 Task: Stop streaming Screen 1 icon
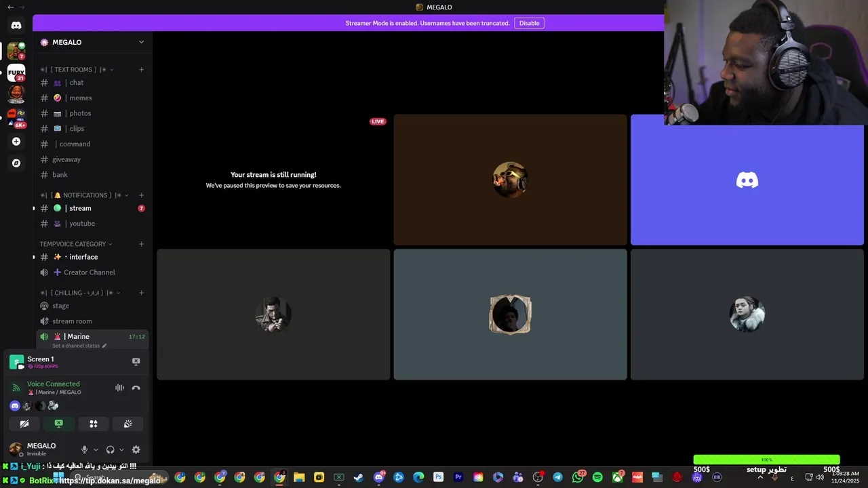tap(136, 362)
